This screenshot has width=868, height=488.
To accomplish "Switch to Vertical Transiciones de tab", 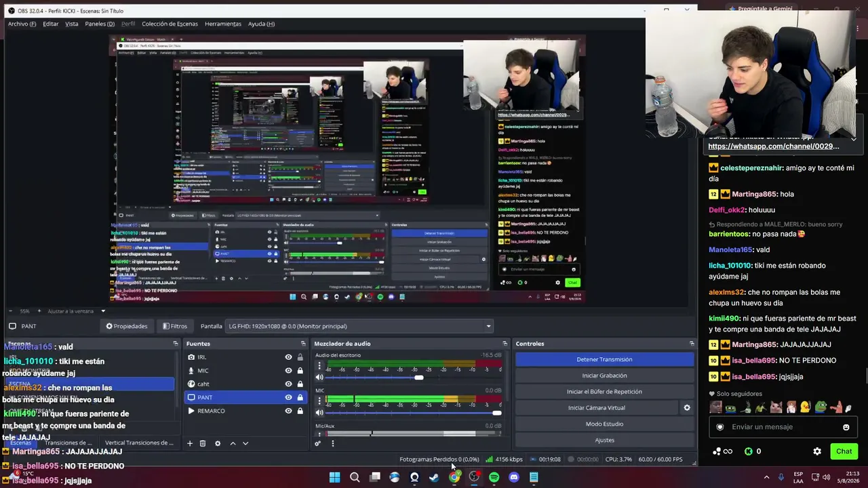I will (x=139, y=443).
